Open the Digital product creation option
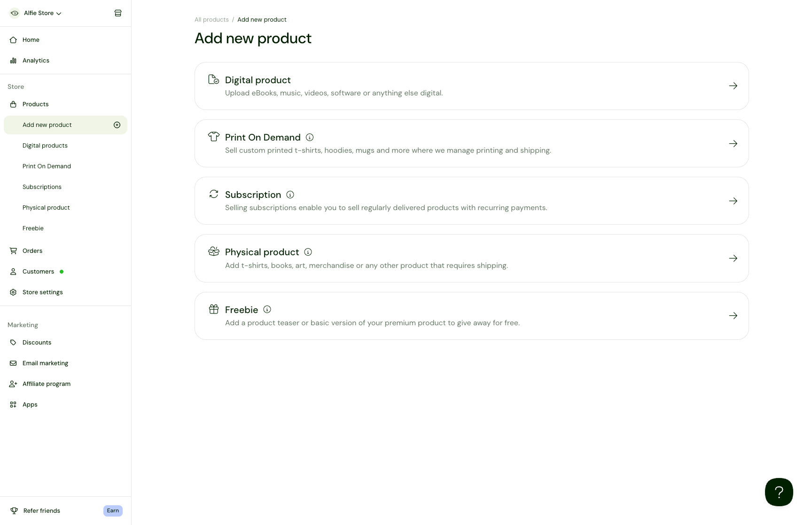 [x=471, y=86]
